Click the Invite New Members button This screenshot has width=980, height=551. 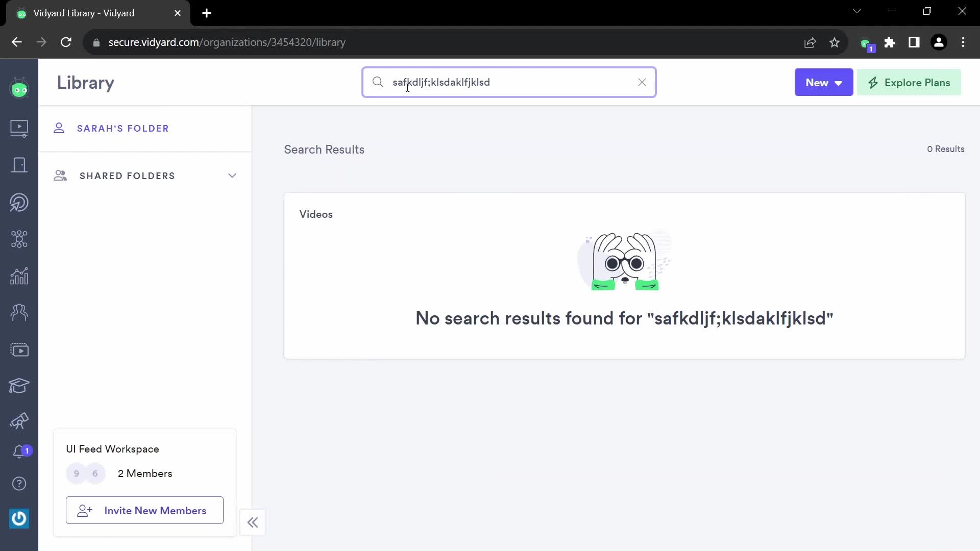pyautogui.click(x=145, y=511)
